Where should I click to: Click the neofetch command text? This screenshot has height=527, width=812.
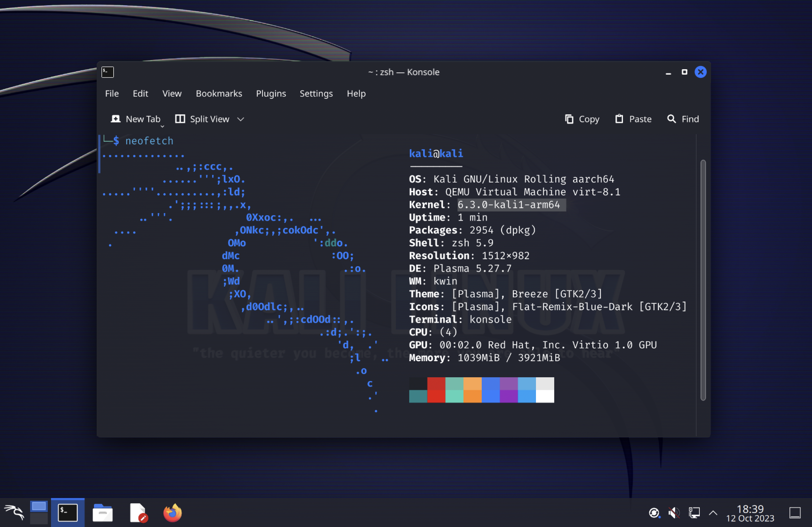(150, 141)
